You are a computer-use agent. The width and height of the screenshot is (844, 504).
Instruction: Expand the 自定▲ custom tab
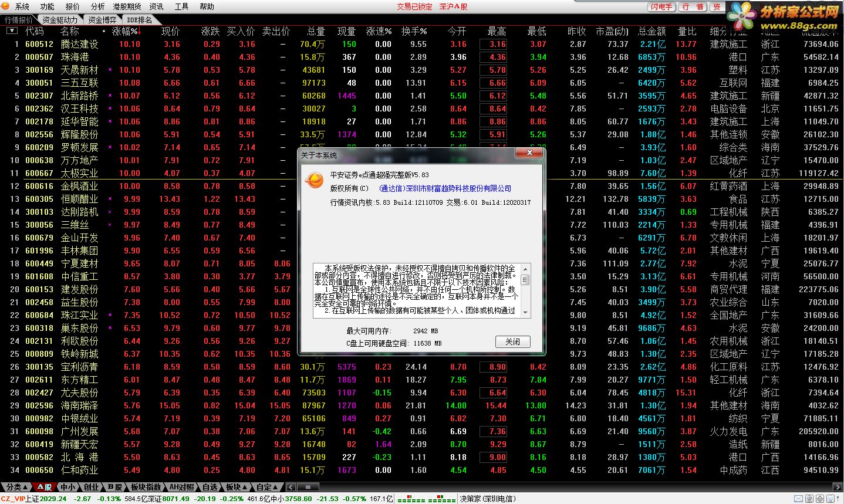click(x=268, y=487)
